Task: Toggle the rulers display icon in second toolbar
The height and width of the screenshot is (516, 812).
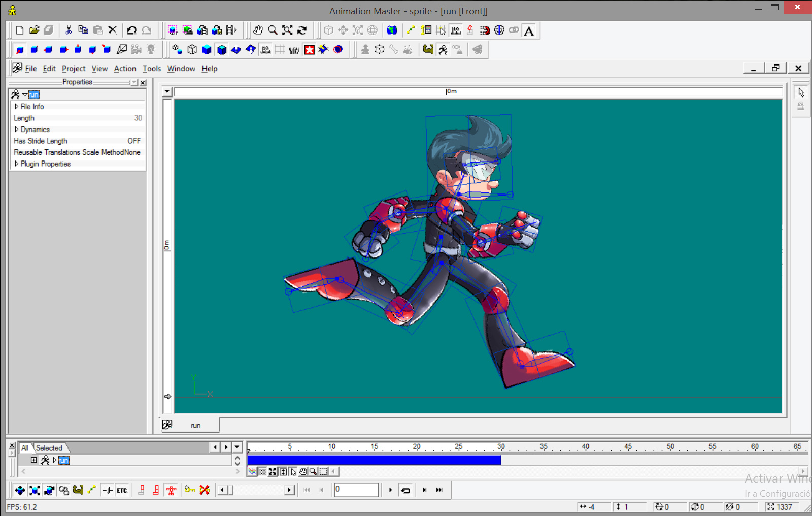Action: tap(265, 49)
